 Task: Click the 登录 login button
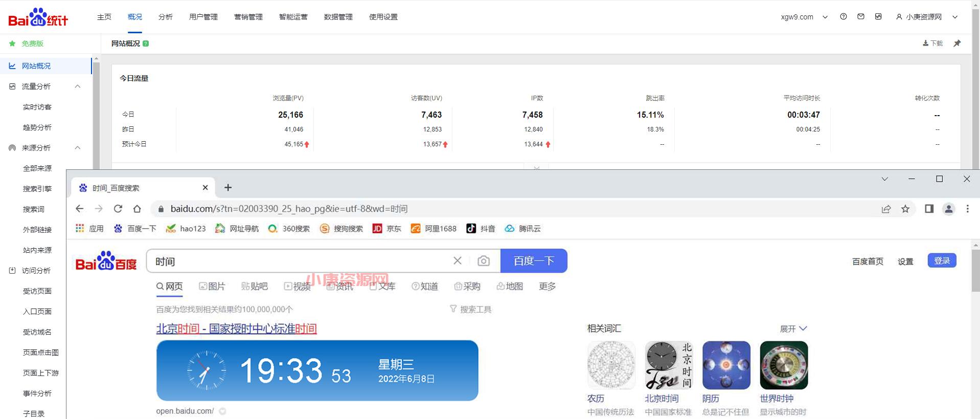[x=942, y=261]
